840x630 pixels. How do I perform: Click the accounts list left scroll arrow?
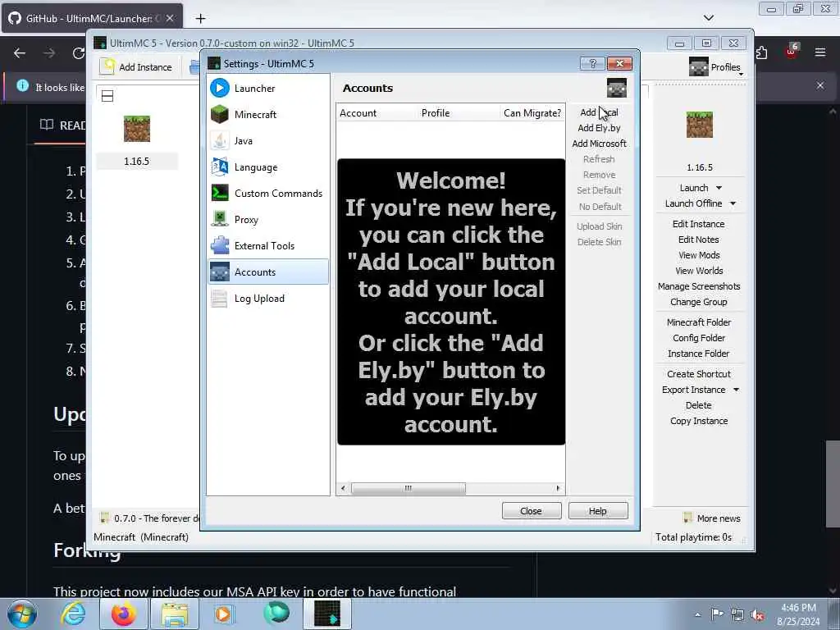[x=343, y=488]
